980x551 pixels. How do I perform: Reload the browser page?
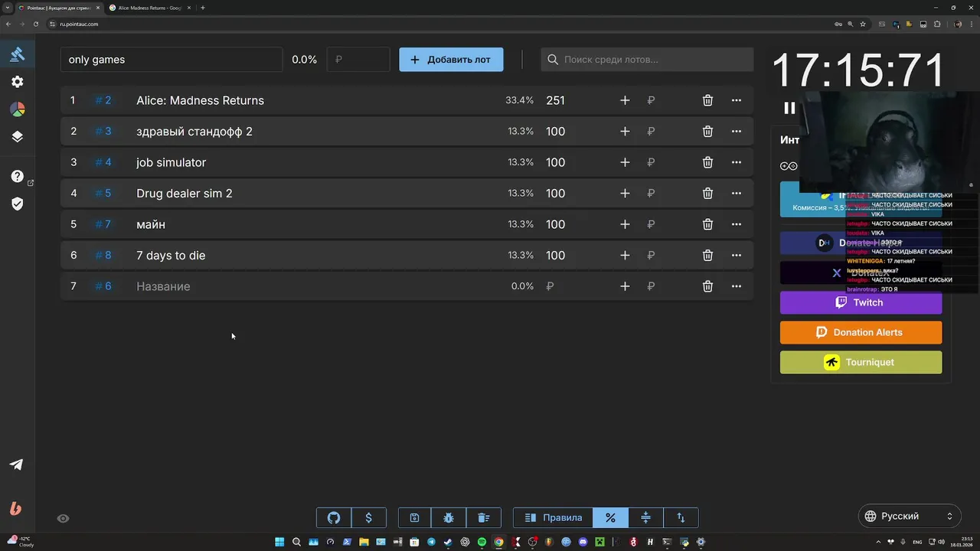pos(35,24)
